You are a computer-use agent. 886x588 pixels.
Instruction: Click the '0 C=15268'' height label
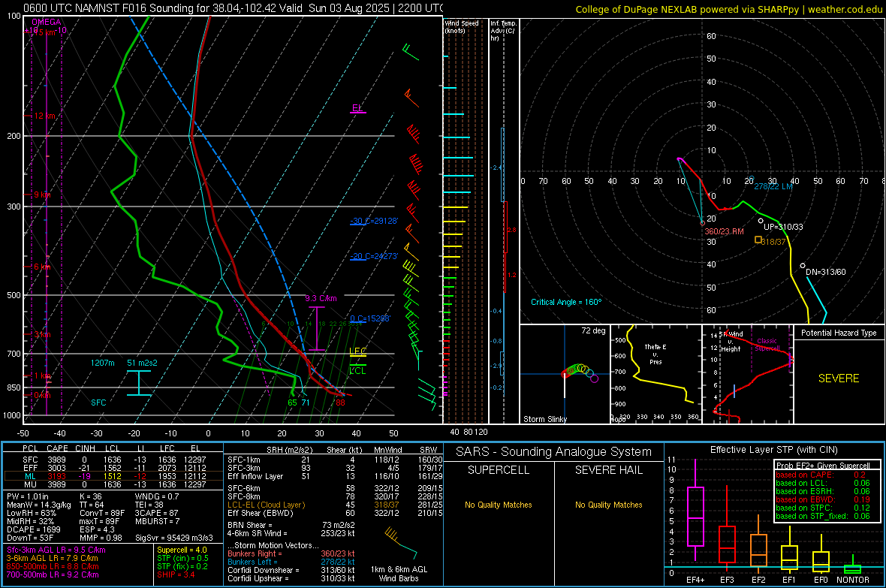pos(370,318)
